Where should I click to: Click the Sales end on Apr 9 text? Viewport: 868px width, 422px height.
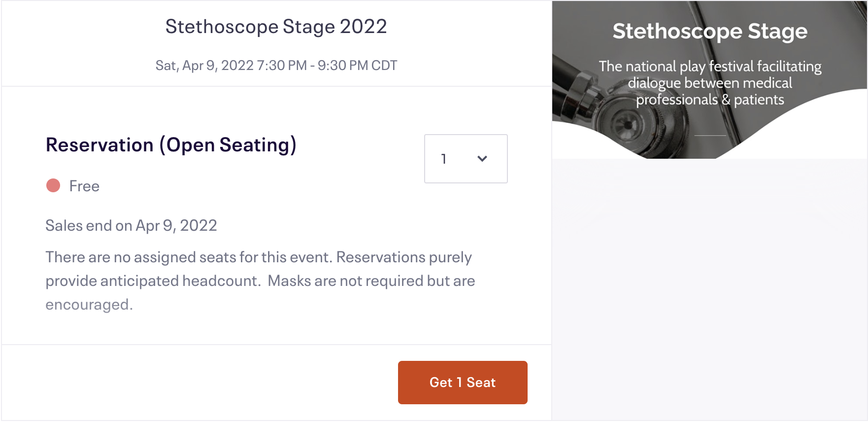click(x=131, y=226)
